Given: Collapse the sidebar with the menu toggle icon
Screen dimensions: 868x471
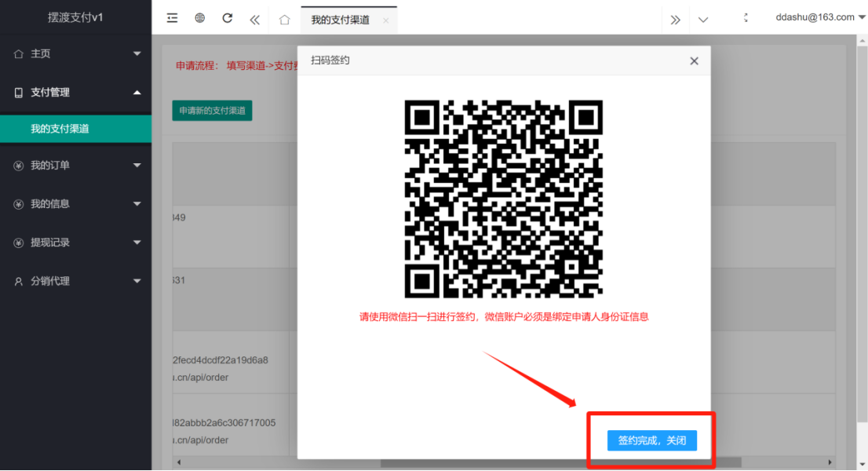Looking at the screenshot, I should click(172, 18).
